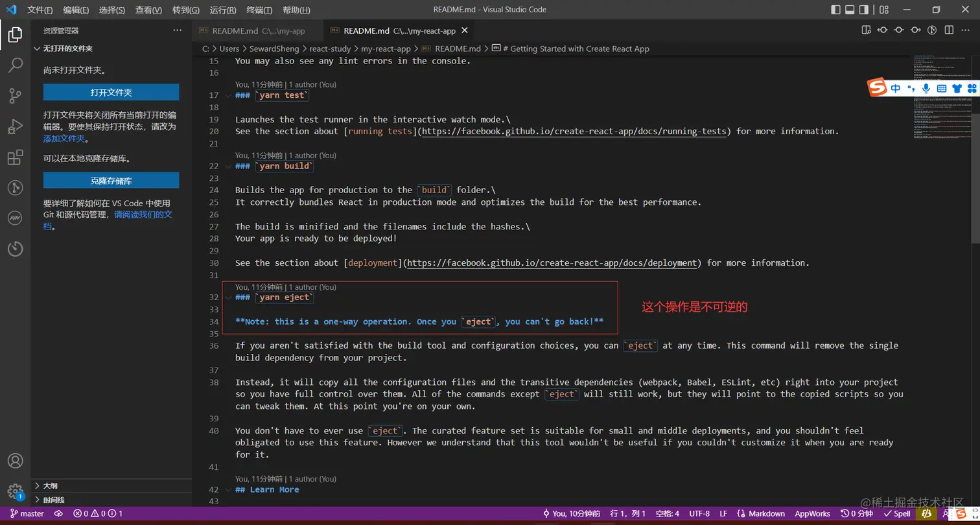Image resolution: width=980 pixels, height=525 pixels.
Task: Toggle GitLens file annotations icon
Action: pyautogui.click(x=932, y=30)
